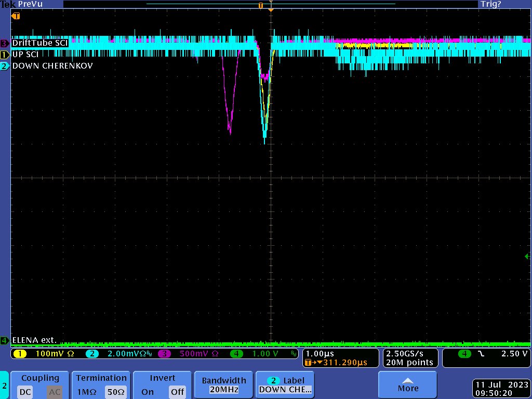The width and height of the screenshot is (532, 399).
Task: Click the trigger level arrow on right edge
Action: 527,256
